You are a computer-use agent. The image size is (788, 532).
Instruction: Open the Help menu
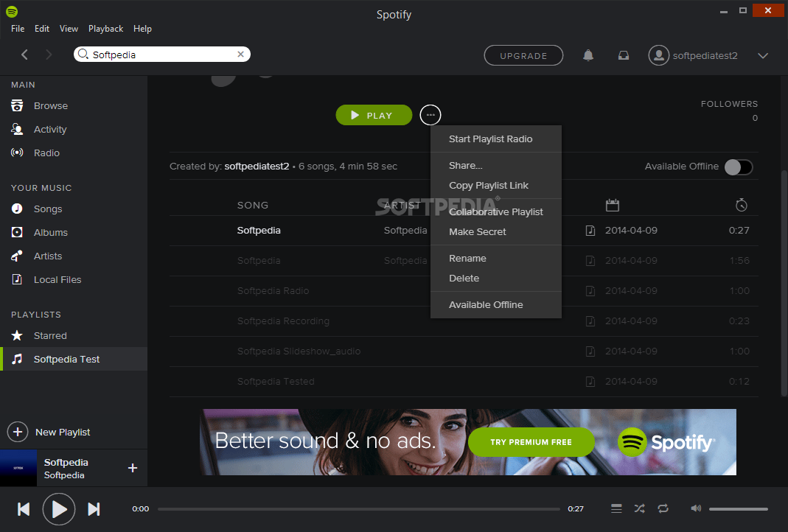142,29
